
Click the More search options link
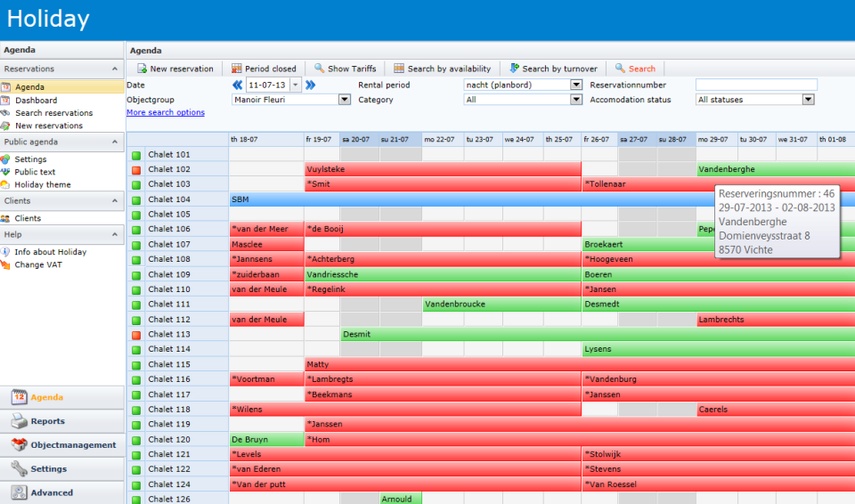coord(166,113)
